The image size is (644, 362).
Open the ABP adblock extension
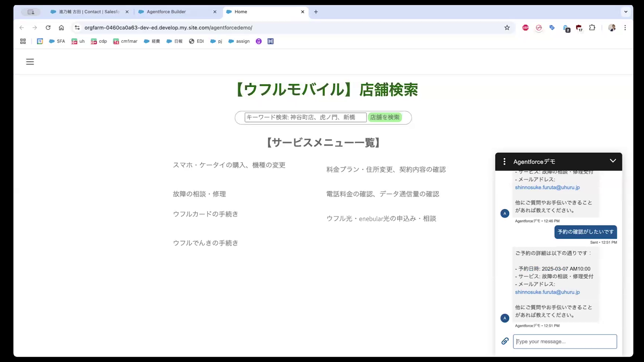point(525,28)
